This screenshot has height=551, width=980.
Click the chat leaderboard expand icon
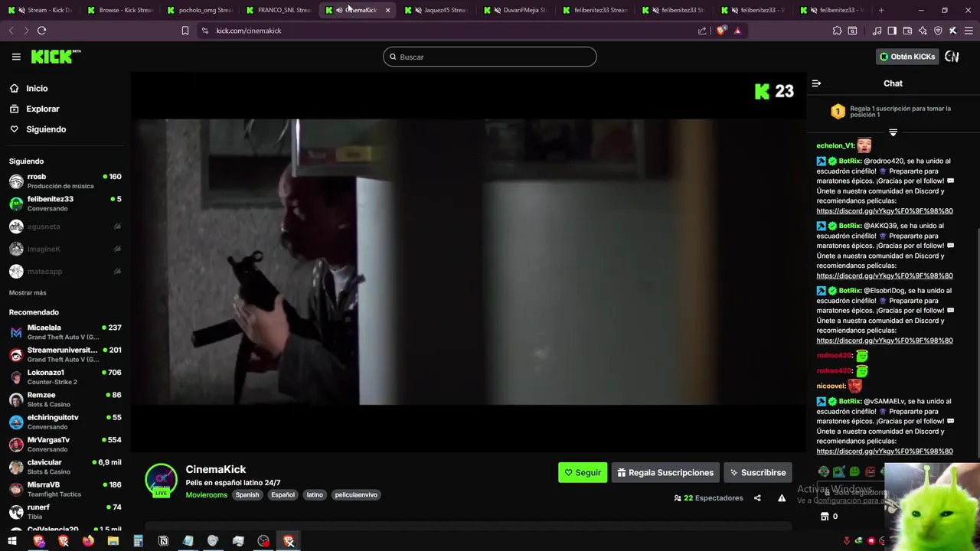pos(893,132)
